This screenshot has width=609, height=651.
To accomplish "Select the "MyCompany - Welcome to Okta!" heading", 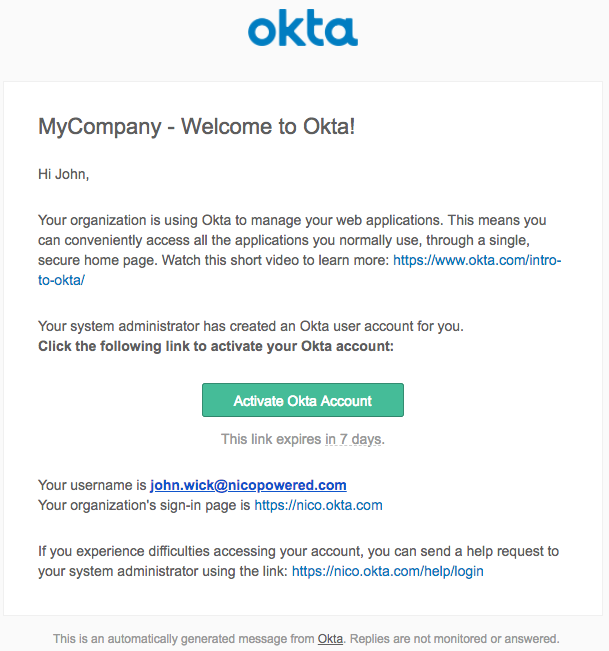I will coord(196,127).
